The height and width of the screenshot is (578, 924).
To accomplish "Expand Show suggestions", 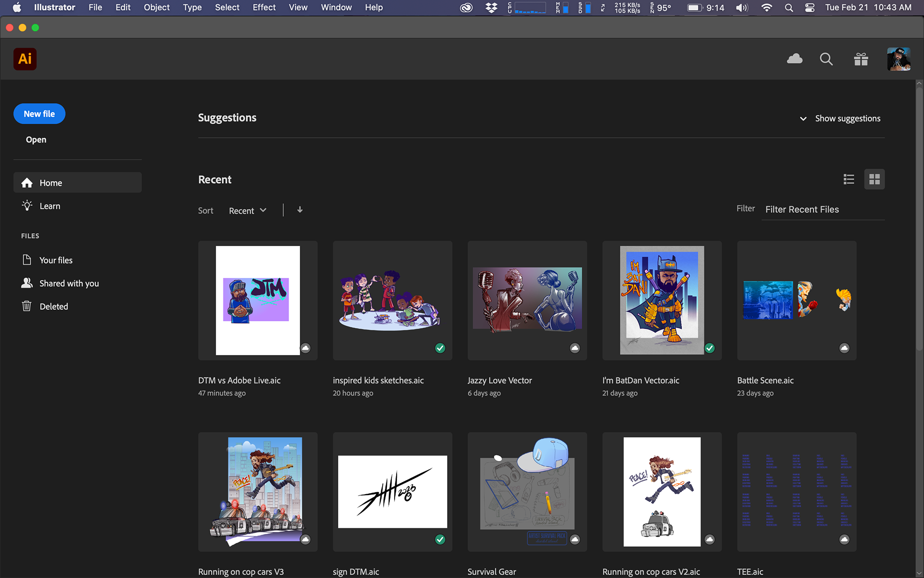I will tap(840, 118).
